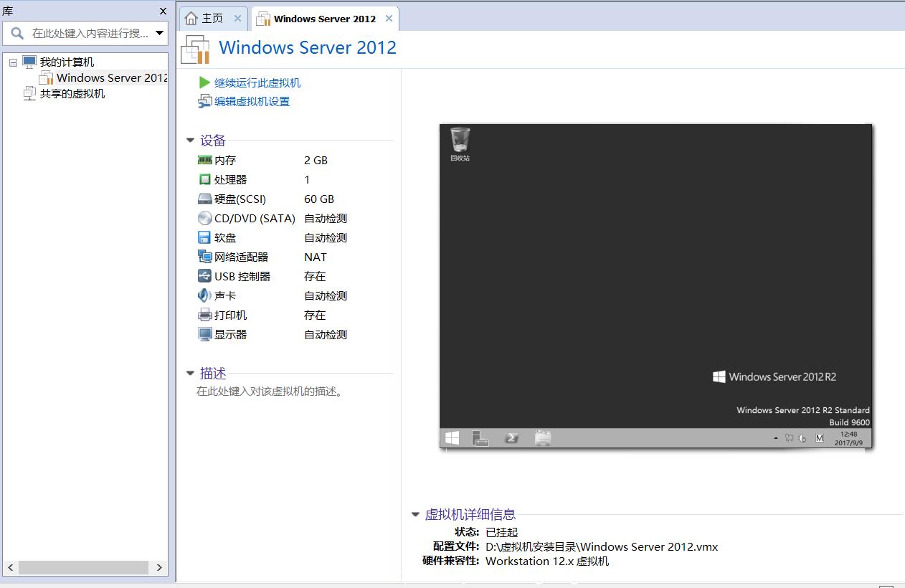Select the hard disk (SCSI) icon
The width and height of the screenshot is (905, 588).
(204, 199)
